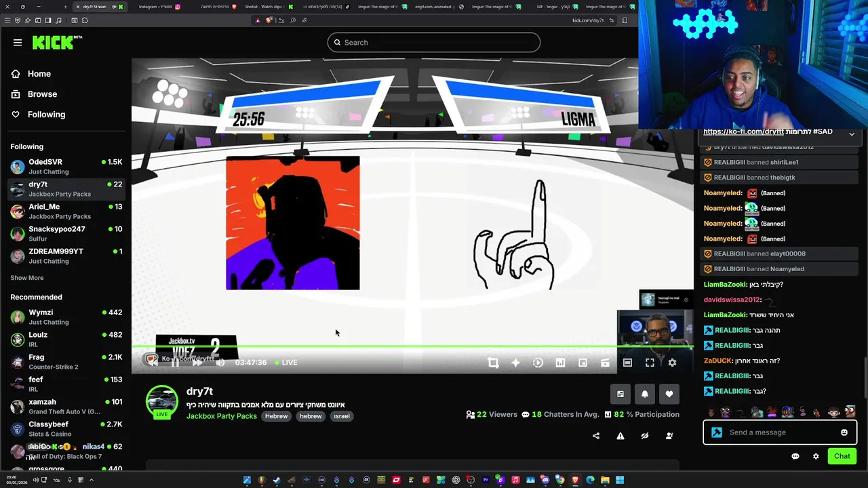This screenshot has width=868, height=488.
Task: Click the kick.com/dry7t address bar
Action: 588,20
